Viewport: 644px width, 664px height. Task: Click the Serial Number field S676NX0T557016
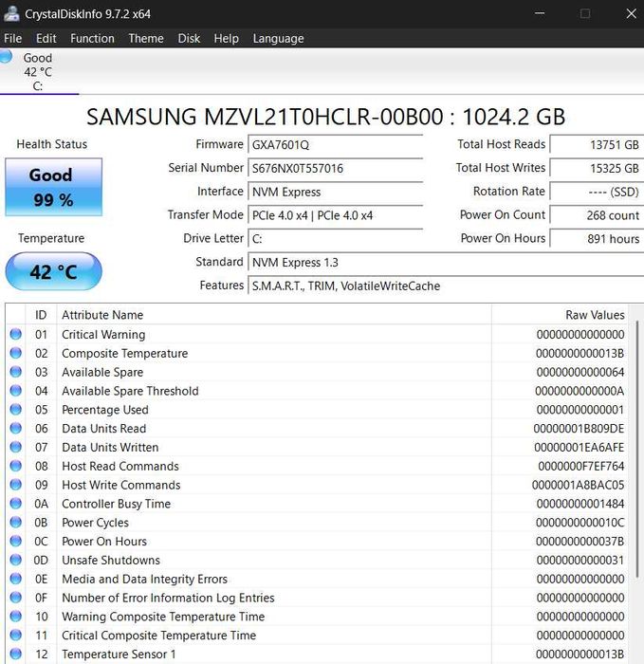coord(335,168)
